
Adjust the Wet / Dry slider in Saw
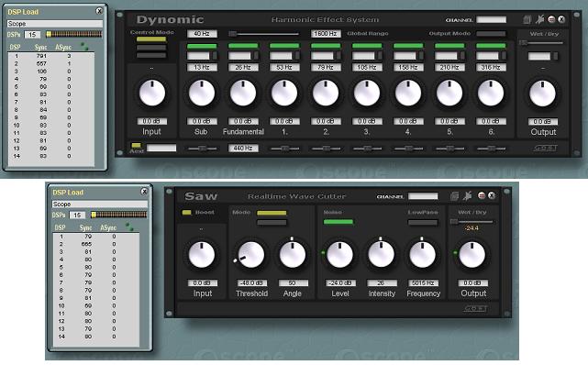(x=472, y=222)
